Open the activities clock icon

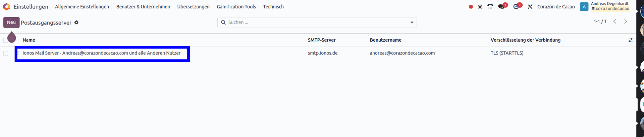click(x=516, y=7)
